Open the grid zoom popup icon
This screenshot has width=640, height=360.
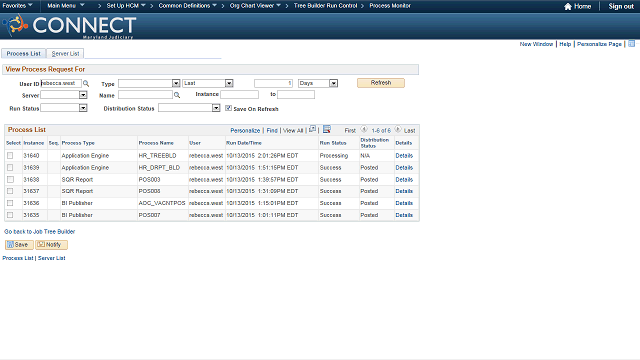click(312, 129)
